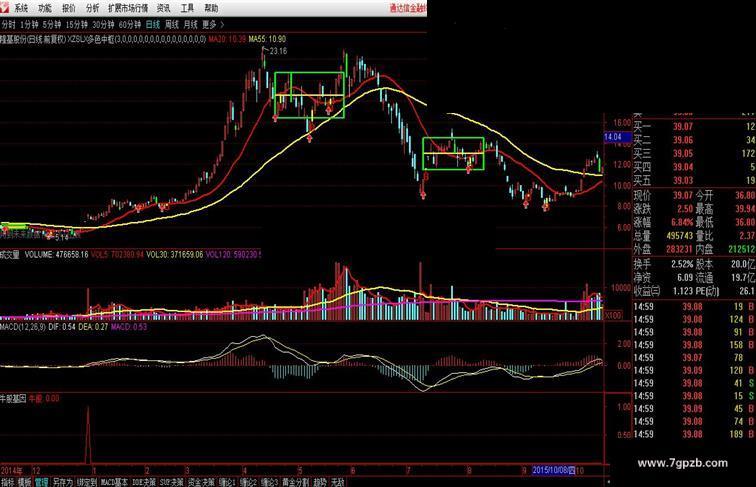
Task: Switch chart to 30分钟 period
Action: point(103,24)
